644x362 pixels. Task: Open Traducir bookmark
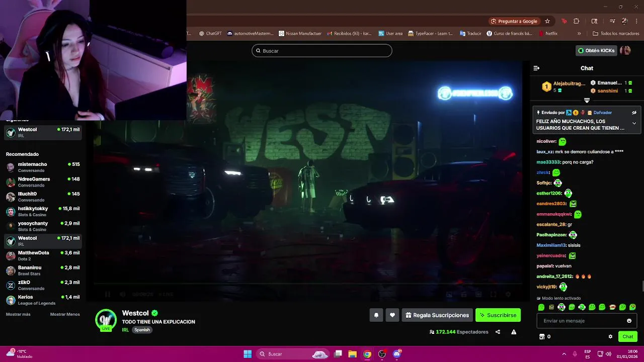coord(470,34)
